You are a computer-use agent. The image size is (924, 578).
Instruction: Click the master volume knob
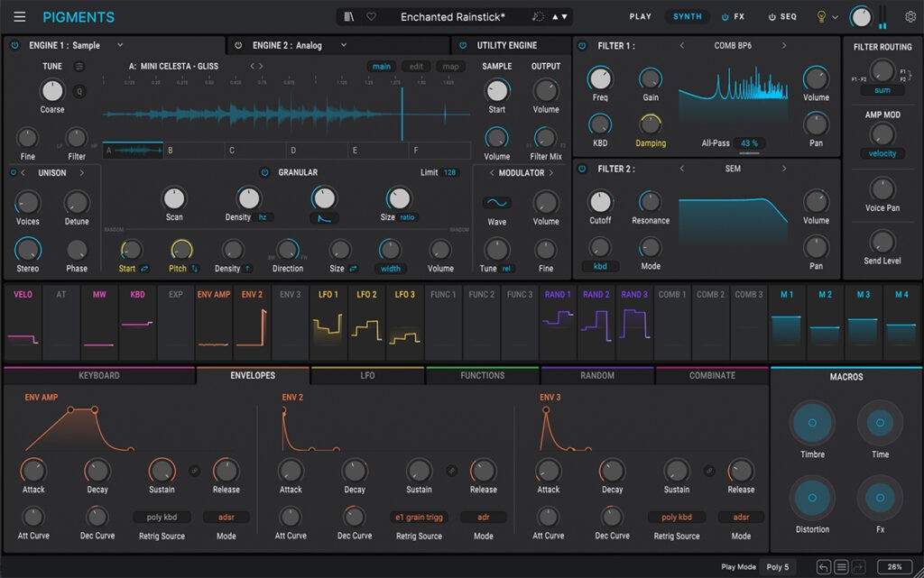tap(860, 17)
